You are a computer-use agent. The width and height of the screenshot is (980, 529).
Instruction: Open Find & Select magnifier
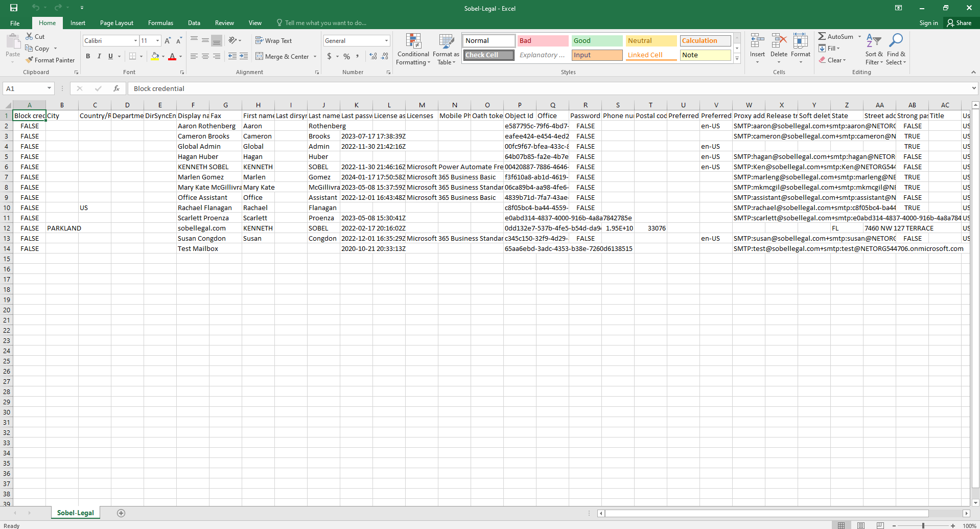pyautogui.click(x=896, y=49)
